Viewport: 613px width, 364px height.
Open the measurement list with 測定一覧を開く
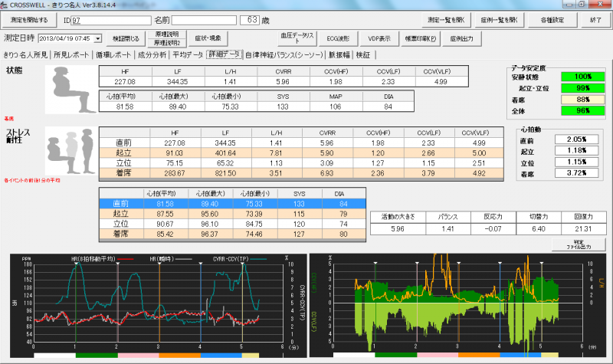447,19
